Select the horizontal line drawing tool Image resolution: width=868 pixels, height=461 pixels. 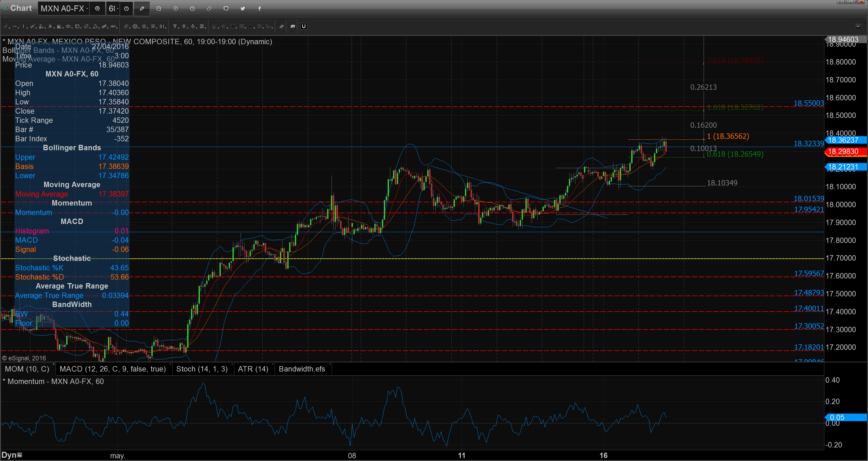(x=14, y=26)
